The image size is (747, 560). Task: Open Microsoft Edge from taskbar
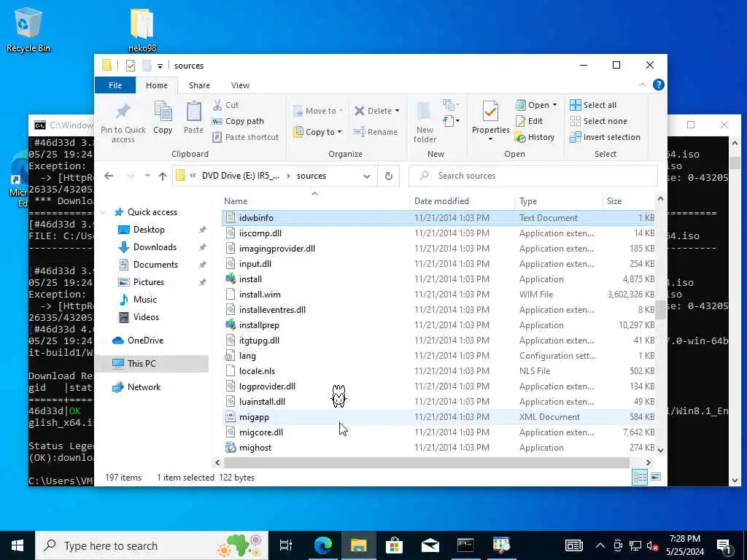(322, 545)
